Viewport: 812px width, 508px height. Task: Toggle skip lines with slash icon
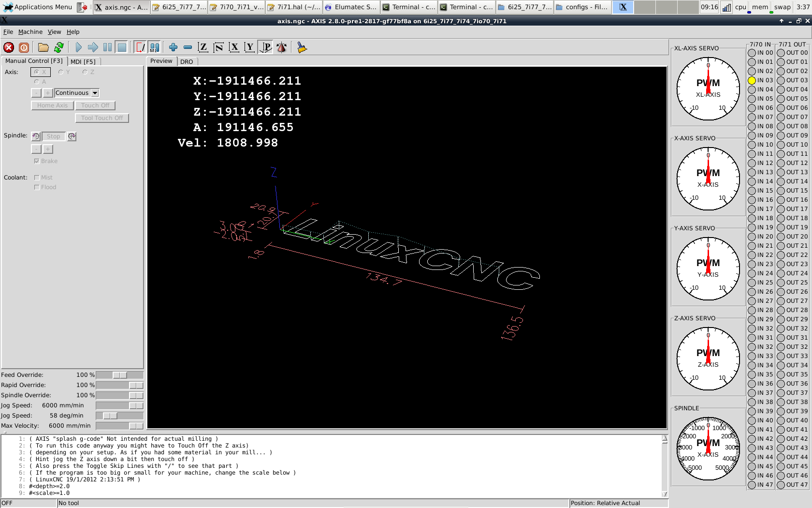click(x=140, y=47)
